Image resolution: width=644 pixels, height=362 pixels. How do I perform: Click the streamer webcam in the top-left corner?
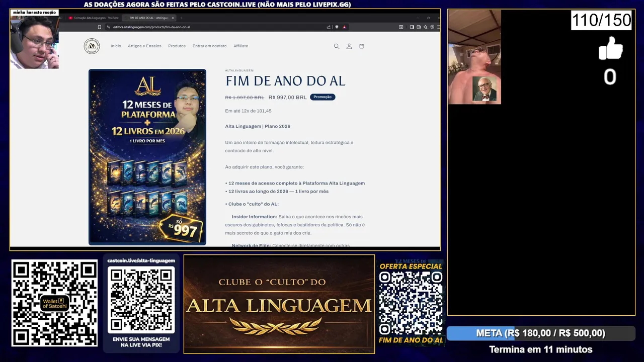click(x=34, y=42)
